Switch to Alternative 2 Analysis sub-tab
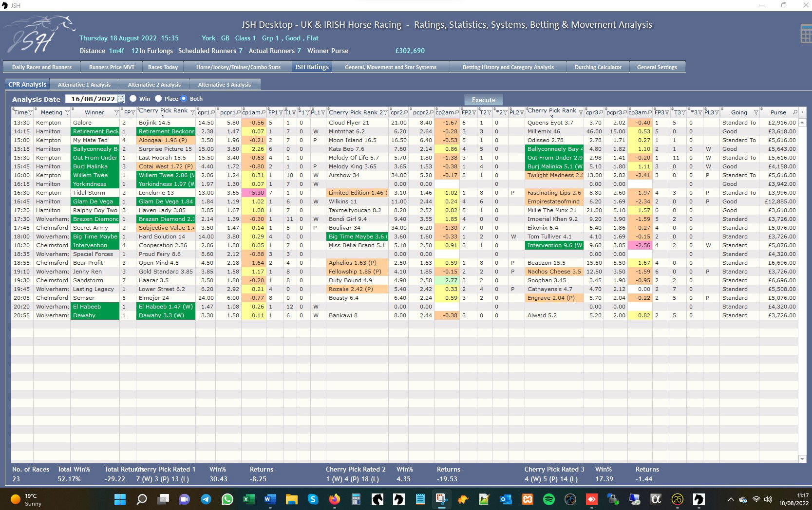 pyautogui.click(x=154, y=85)
